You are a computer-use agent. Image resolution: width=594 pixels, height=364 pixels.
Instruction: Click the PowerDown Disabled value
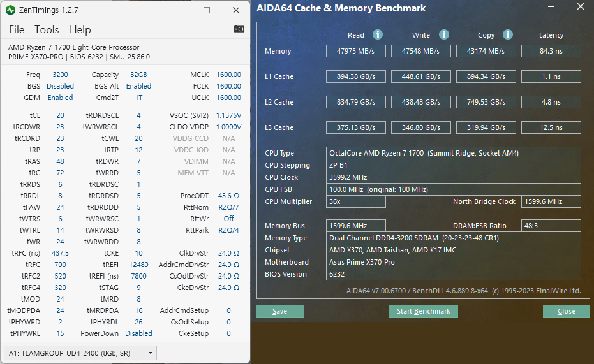(x=138, y=333)
